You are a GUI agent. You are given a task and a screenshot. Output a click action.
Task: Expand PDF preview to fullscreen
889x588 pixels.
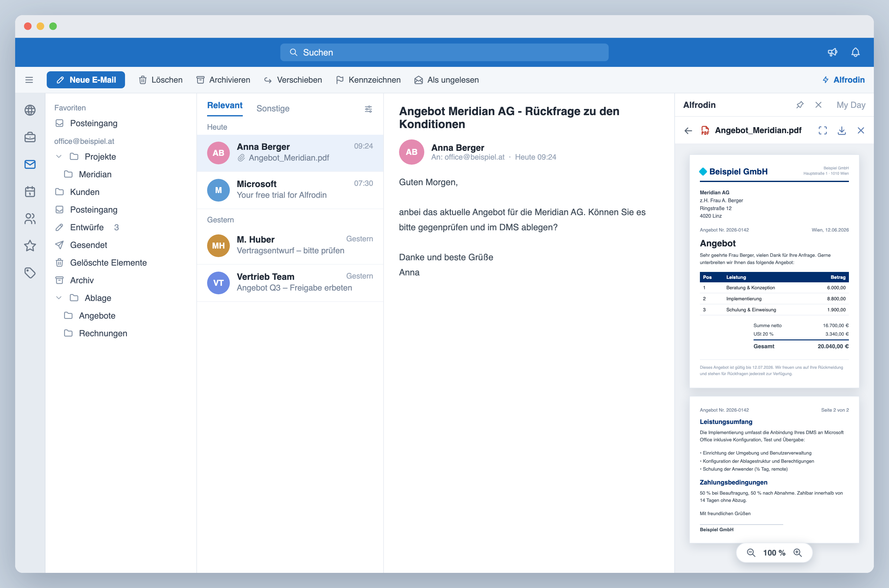(823, 131)
